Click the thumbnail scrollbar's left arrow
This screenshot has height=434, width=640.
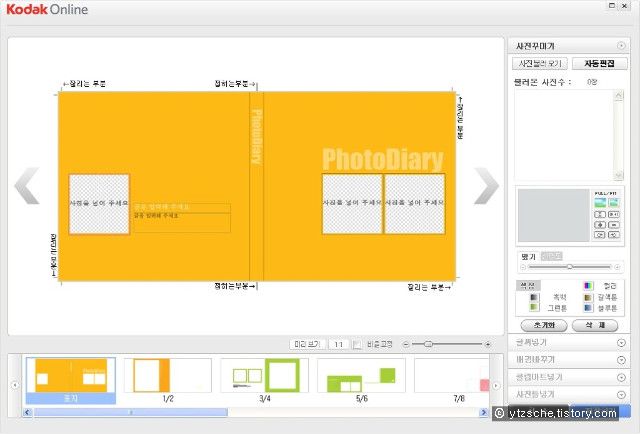(27, 412)
